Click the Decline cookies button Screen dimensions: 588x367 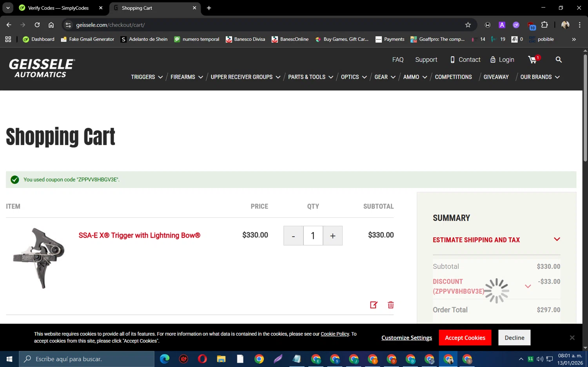point(514,338)
